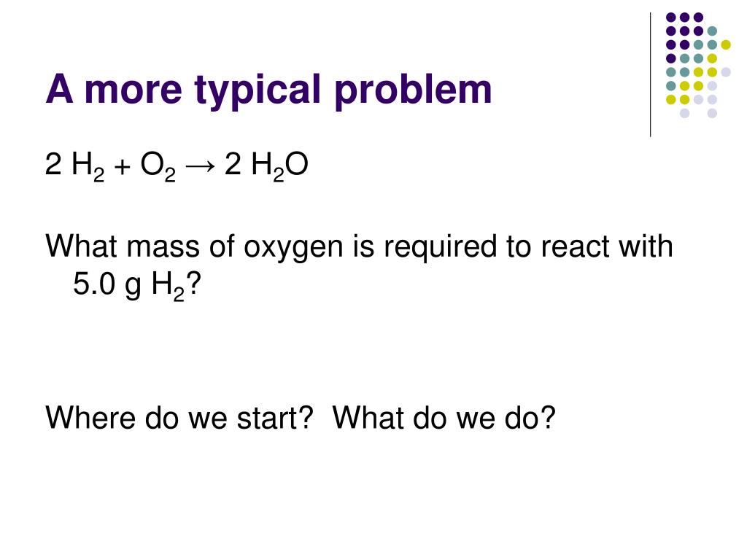This screenshot has width=747, height=560.
Task: Click the teal dot ending the second dot row
Action: (x=712, y=31)
